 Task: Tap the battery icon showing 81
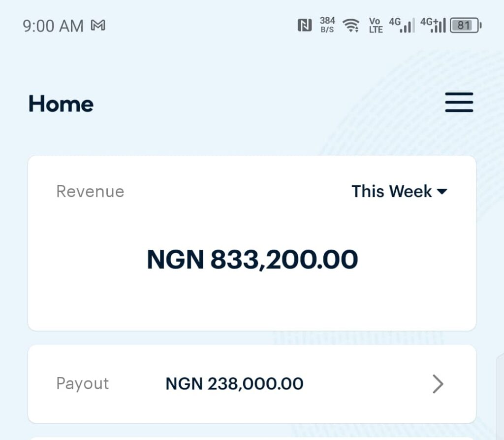(x=465, y=25)
